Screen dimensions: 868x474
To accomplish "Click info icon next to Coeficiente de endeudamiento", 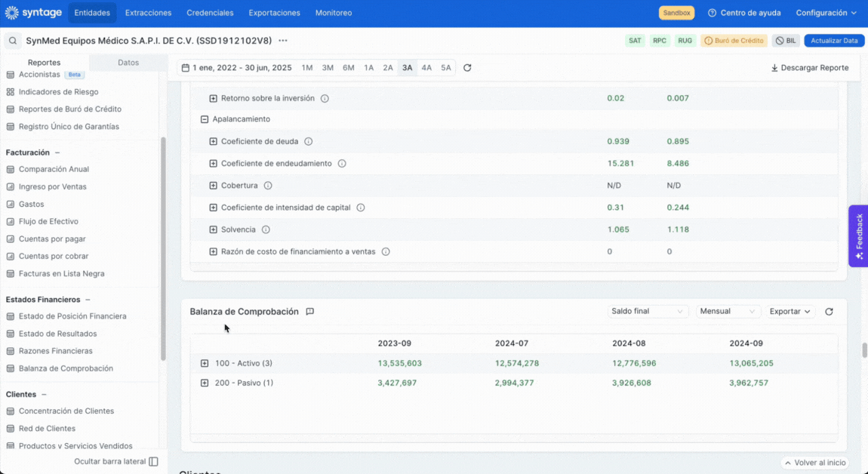I will point(342,164).
